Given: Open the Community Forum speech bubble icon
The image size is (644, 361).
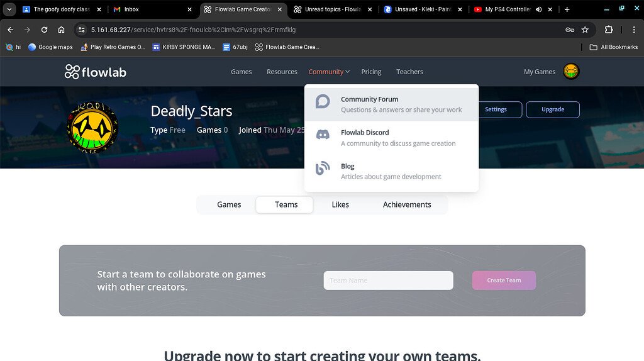Looking at the screenshot, I should click(x=323, y=101).
